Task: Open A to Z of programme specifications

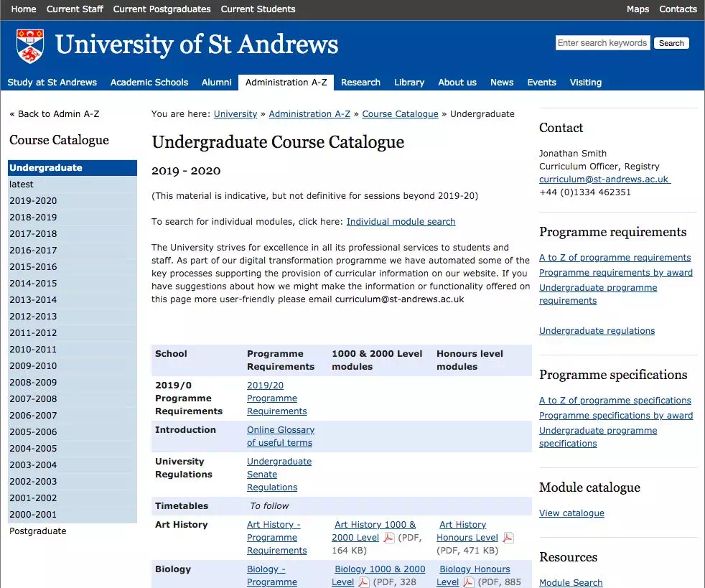Action: 615,401
